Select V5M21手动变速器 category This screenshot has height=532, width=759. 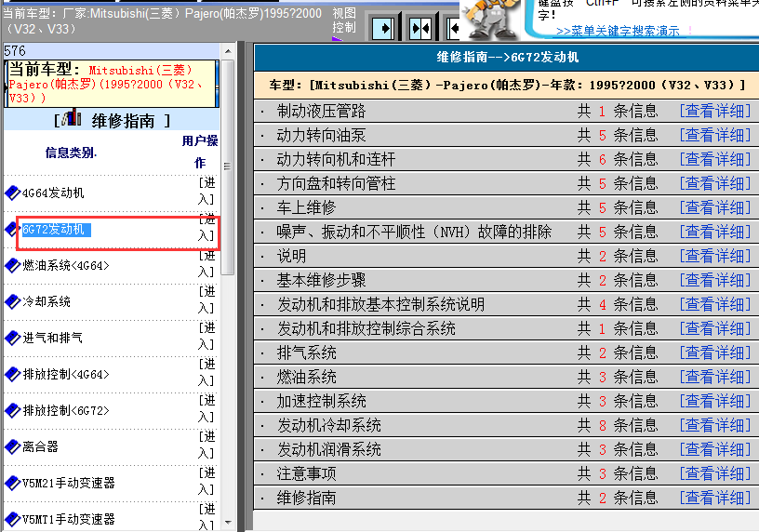pos(69,483)
